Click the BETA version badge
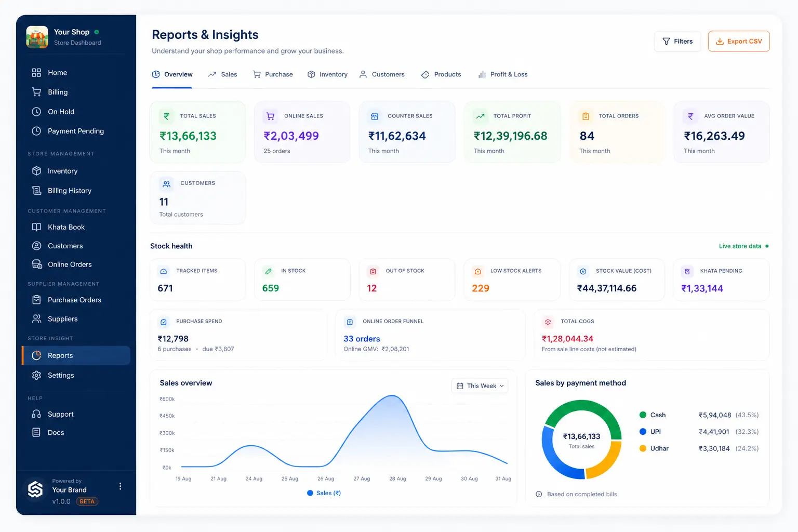 tap(87, 501)
